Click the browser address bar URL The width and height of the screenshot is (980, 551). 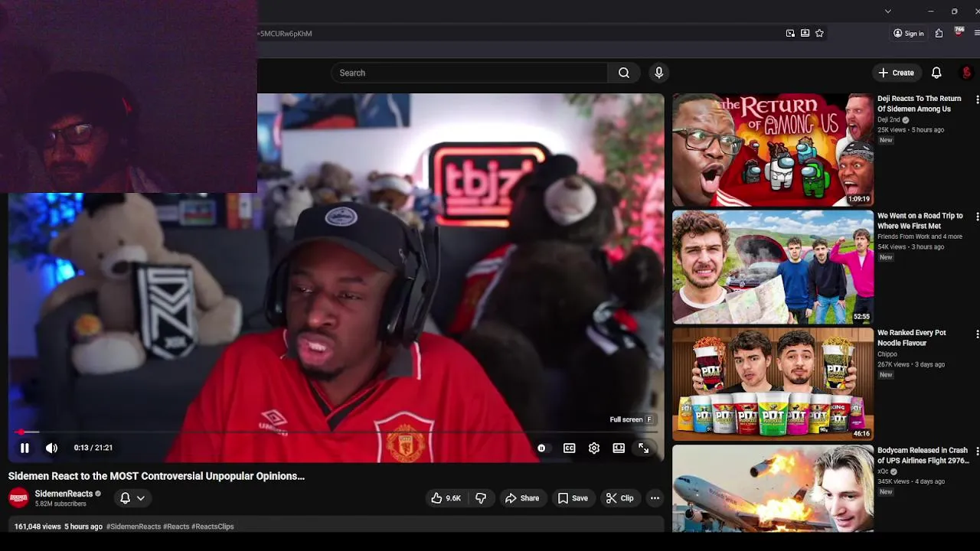point(285,34)
